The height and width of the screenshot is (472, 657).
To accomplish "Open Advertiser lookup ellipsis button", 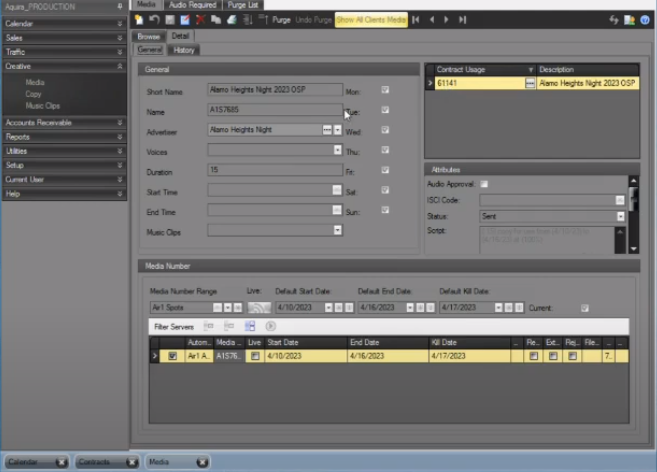I will coord(327,130).
